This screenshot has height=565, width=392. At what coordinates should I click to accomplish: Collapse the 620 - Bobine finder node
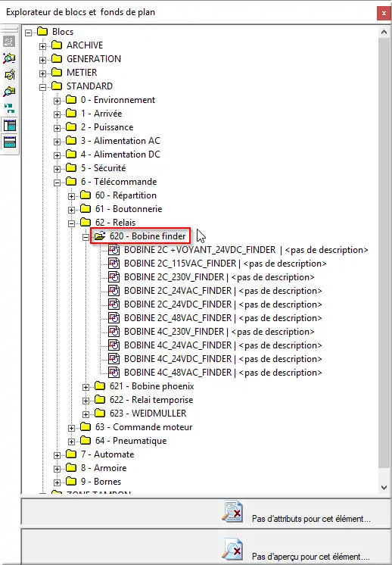pos(86,237)
